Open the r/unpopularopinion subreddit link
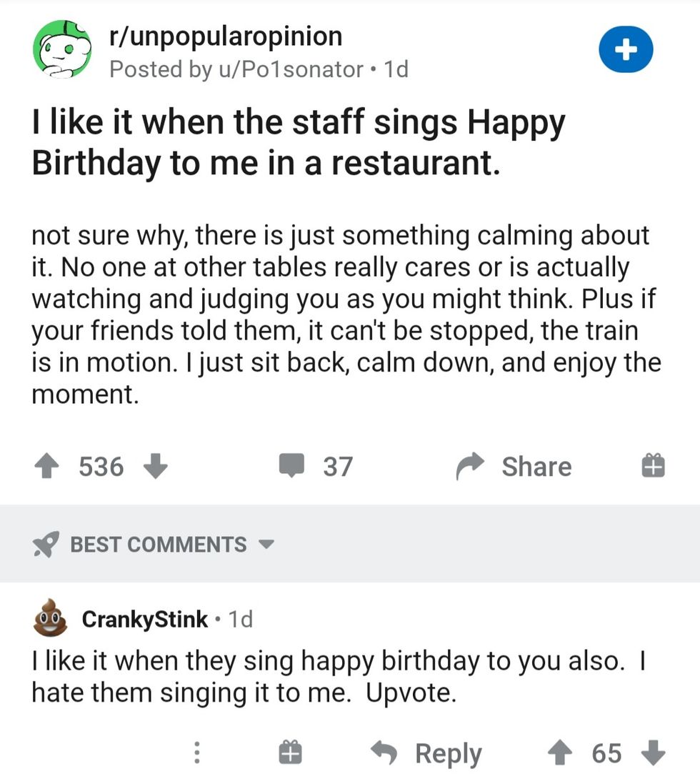This screenshot has width=700, height=784. [x=225, y=36]
